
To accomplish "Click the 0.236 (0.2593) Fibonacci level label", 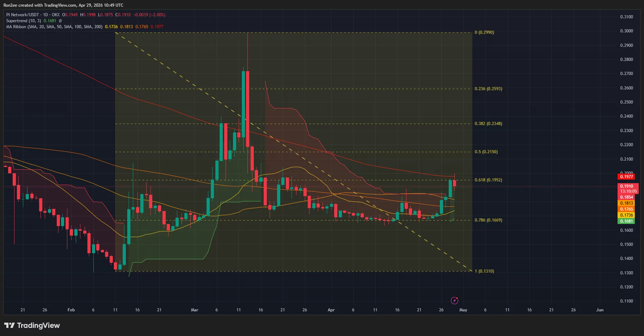I will [x=488, y=88].
